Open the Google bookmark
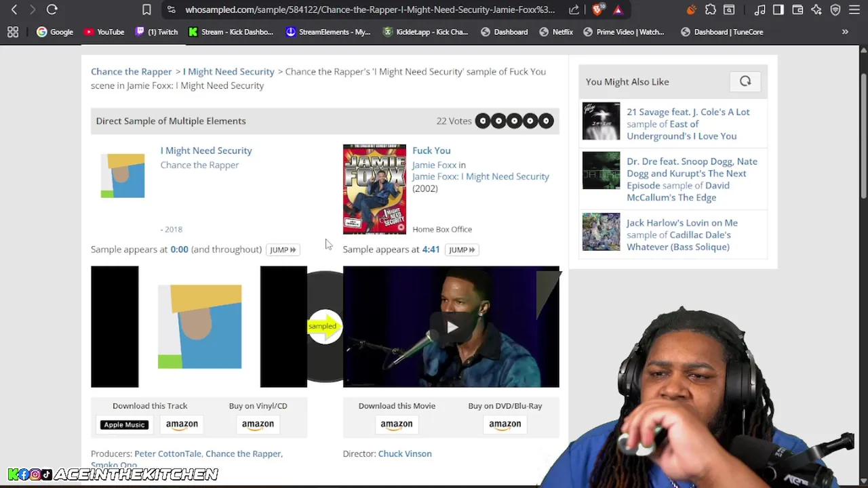868x488 pixels. coord(55,32)
